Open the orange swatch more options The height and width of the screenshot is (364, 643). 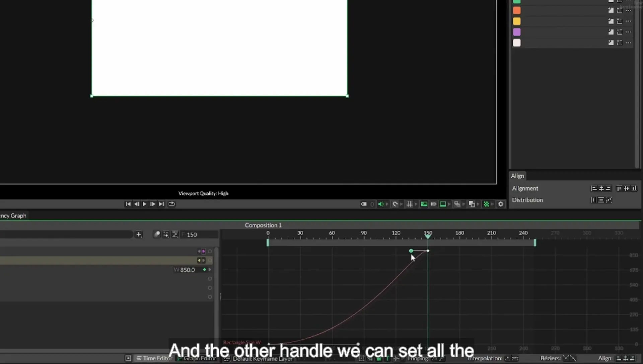[x=629, y=11]
